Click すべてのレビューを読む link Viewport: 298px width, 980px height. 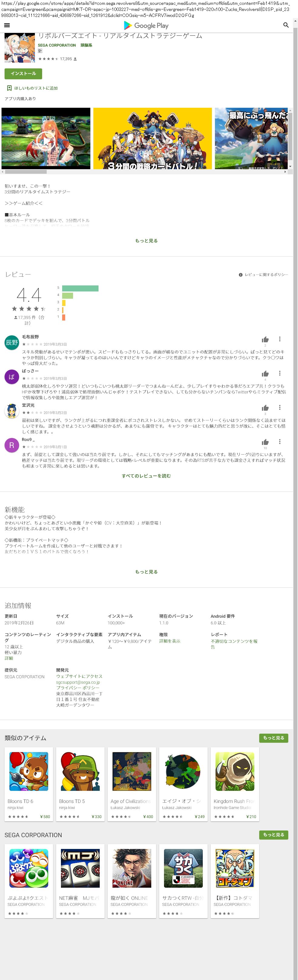pyautogui.click(x=146, y=476)
